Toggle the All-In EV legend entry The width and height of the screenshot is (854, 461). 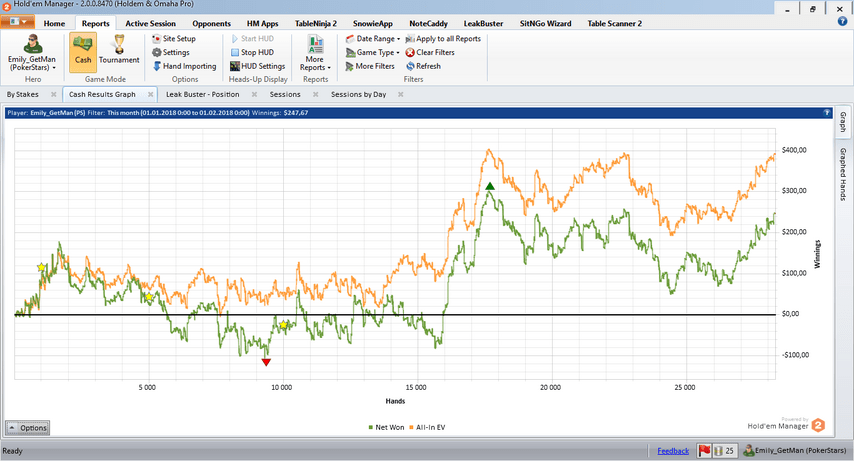point(427,427)
